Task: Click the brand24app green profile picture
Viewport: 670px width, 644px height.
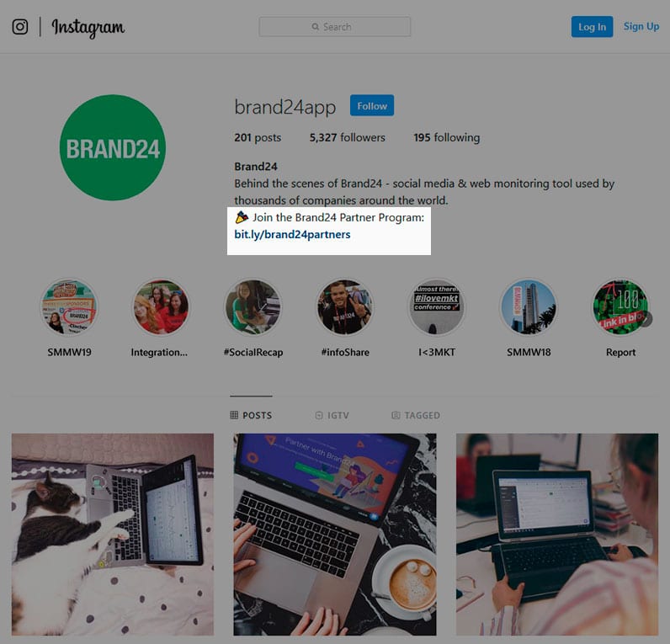Action: tap(113, 147)
